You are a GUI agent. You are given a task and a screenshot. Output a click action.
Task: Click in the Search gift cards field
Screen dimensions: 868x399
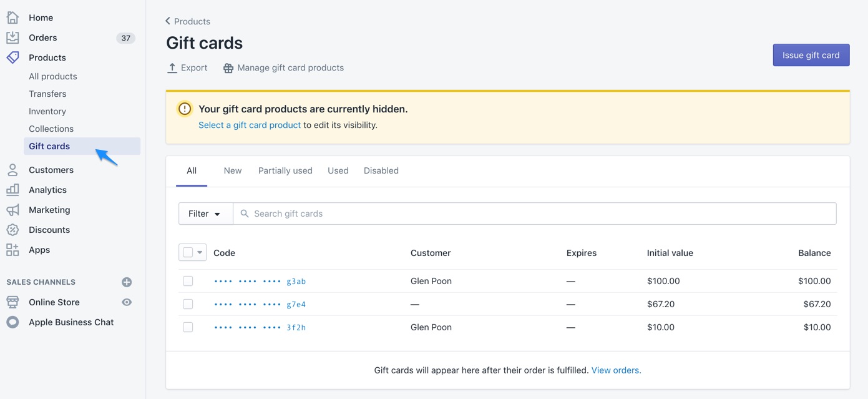pyautogui.click(x=537, y=214)
